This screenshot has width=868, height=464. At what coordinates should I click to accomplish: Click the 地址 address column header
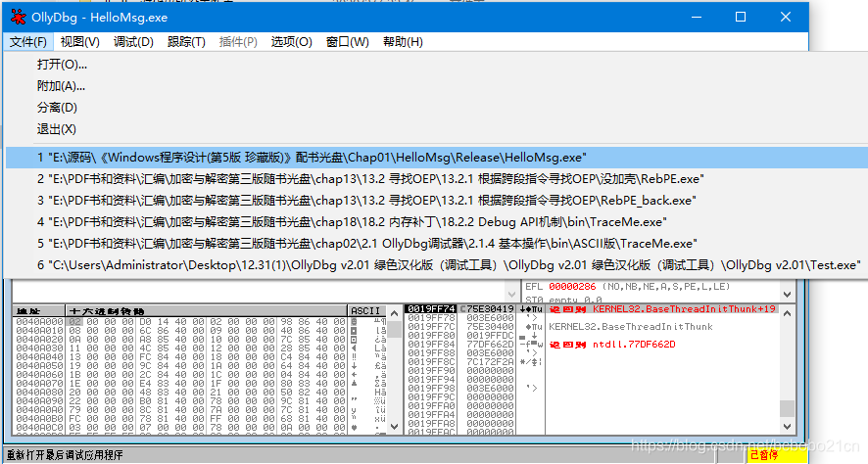(39, 311)
